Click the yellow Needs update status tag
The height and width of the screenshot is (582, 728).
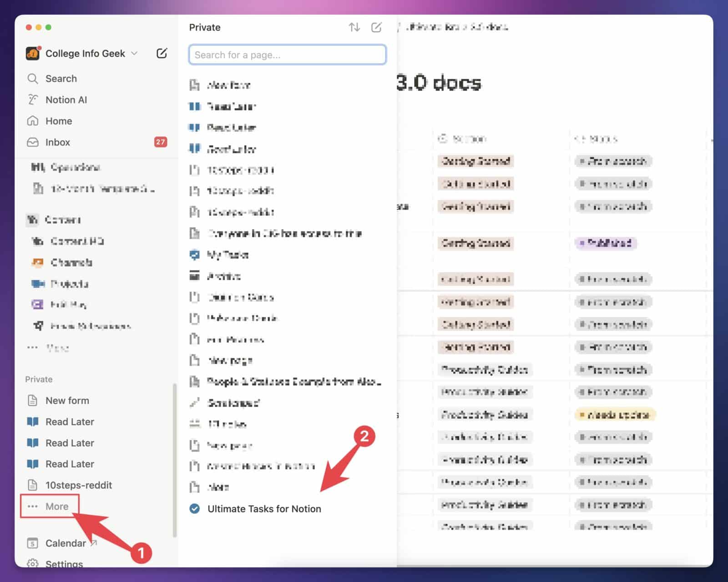point(615,415)
